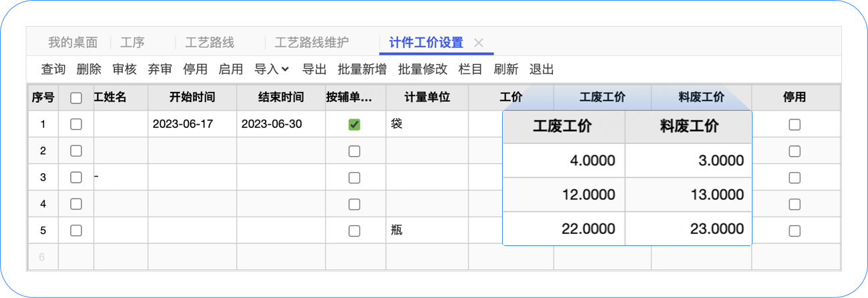The width and height of the screenshot is (868, 298).
Task: Open the 栏目 column settings
Action: coord(471,69)
